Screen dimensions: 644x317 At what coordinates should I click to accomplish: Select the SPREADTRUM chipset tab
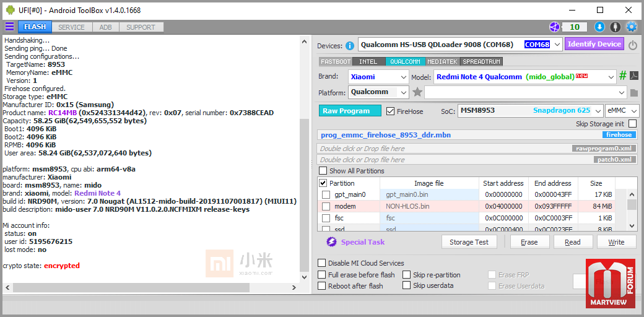pyautogui.click(x=481, y=61)
